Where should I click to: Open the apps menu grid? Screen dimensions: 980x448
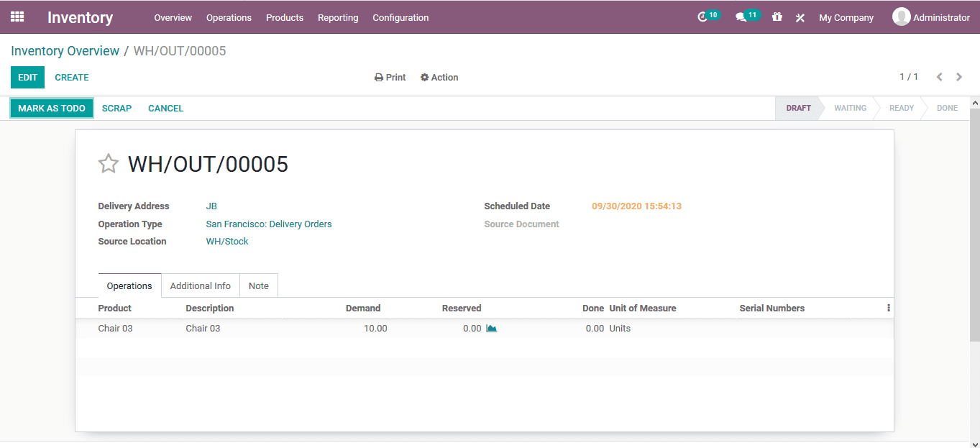pyautogui.click(x=17, y=17)
